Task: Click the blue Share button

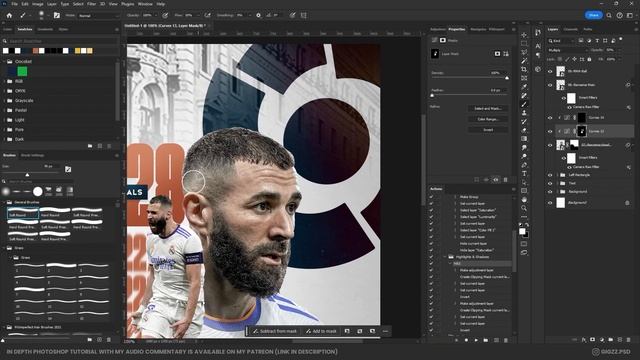Action: 593,15
